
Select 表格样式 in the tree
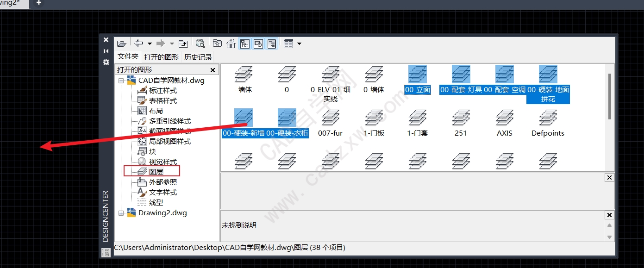[x=163, y=100]
